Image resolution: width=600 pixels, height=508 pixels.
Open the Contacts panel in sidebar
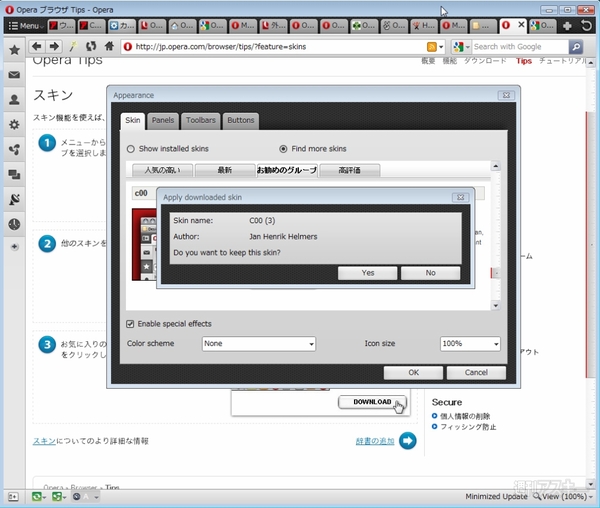(x=14, y=99)
